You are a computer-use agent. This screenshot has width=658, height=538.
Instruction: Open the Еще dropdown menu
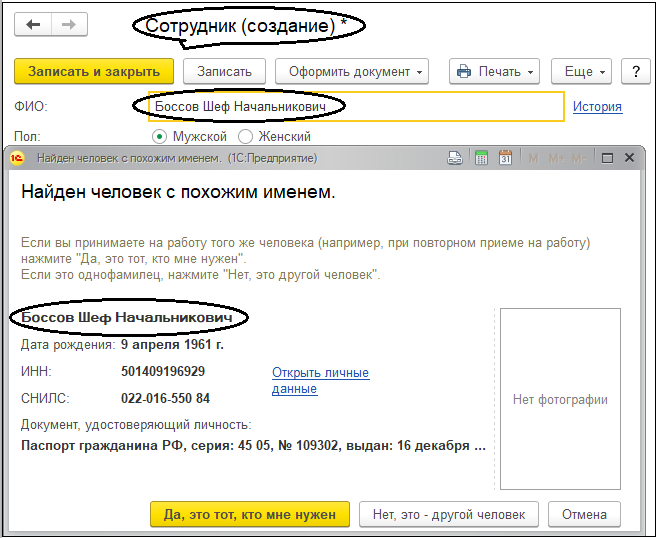pyautogui.click(x=581, y=71)
